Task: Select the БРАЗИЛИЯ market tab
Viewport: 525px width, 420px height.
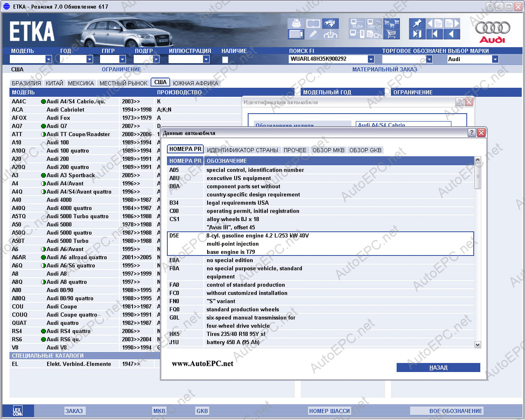Action: pos(26,83)
